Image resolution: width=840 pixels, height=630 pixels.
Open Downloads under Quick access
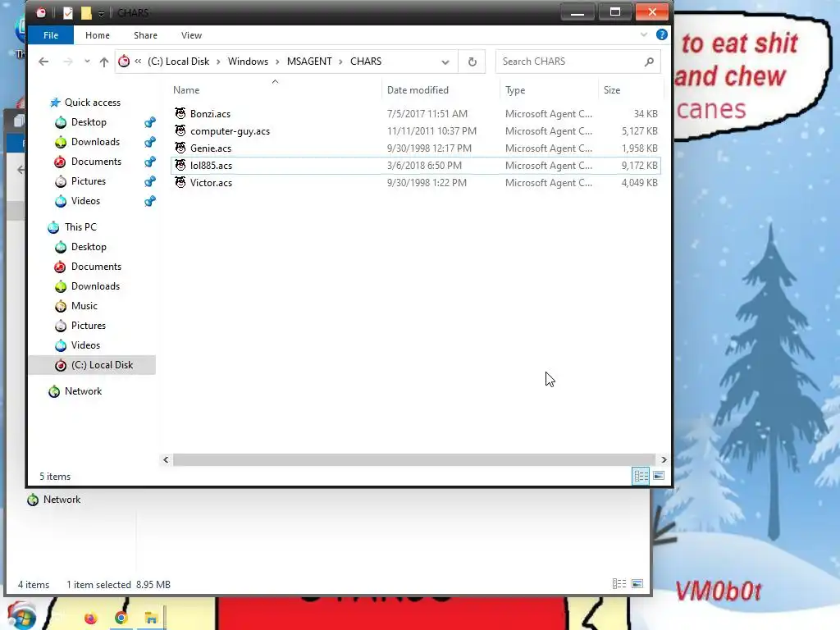click(95, 142)
